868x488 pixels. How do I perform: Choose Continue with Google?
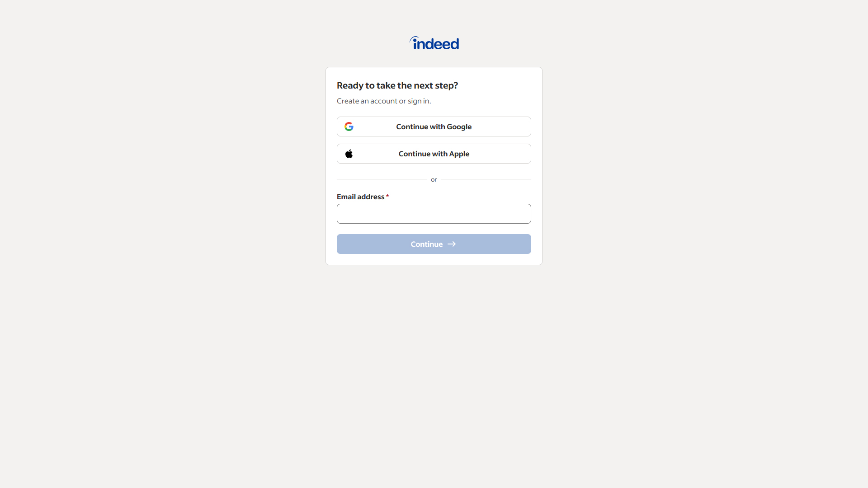434,127
